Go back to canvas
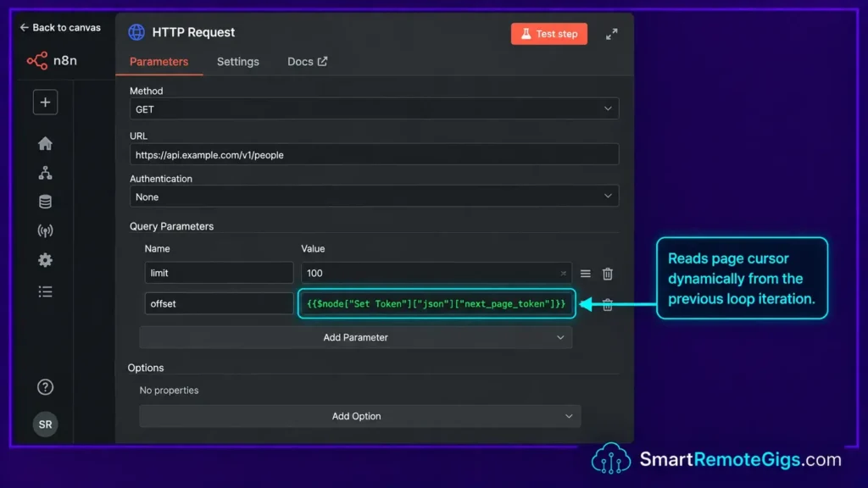The image size is (868, 488). tap(60, 27)
